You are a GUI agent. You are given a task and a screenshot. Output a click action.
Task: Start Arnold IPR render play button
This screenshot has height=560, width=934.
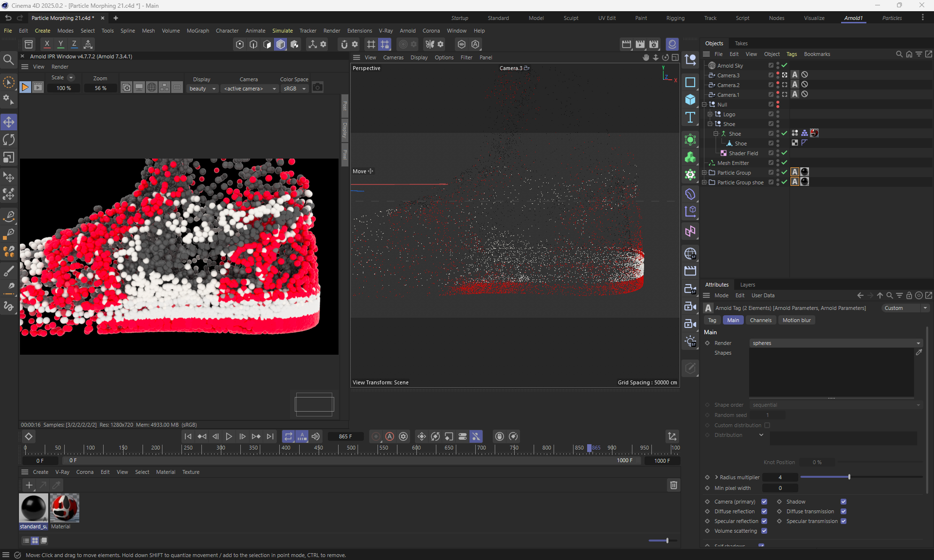25,88
